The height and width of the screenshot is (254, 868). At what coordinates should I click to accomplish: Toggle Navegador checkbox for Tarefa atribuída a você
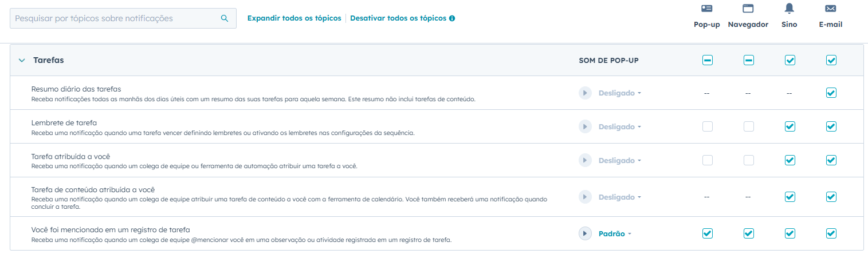tap(749, 160)
